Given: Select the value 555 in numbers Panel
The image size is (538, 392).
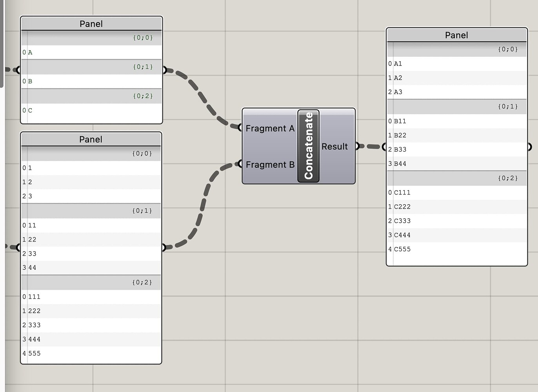Looking at the screenshot, I should (35, 353).
